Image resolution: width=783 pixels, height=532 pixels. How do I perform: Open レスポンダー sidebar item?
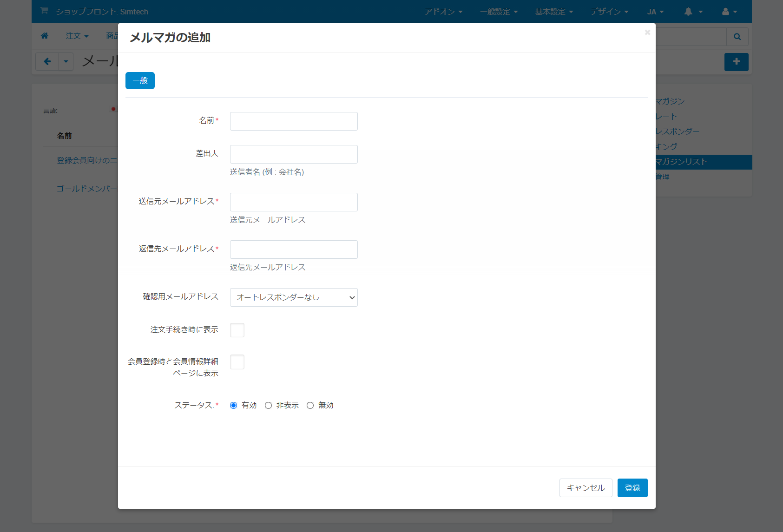point(677,131)
